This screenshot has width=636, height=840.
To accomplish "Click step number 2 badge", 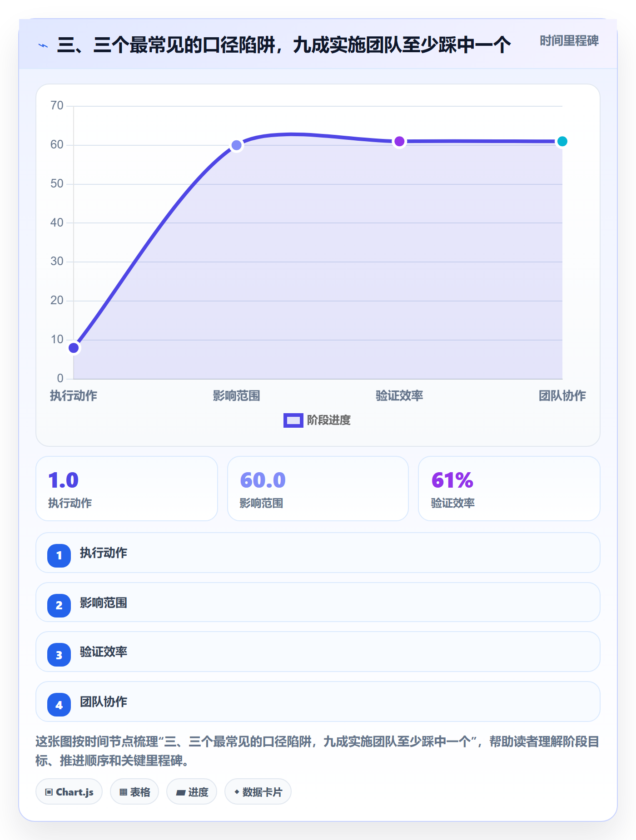I will pyautogui.click(x=59, y=605).
